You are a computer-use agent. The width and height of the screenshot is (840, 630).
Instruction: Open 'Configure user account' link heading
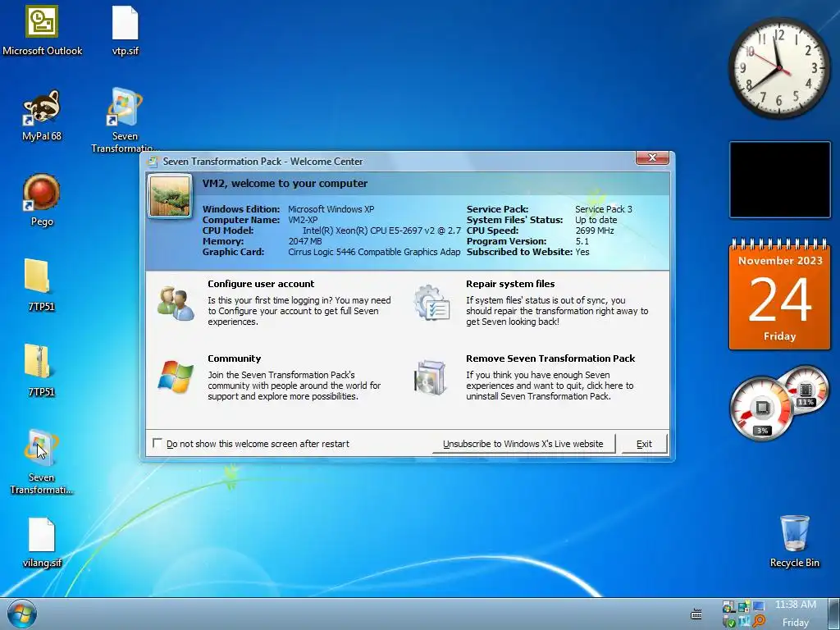261,284
